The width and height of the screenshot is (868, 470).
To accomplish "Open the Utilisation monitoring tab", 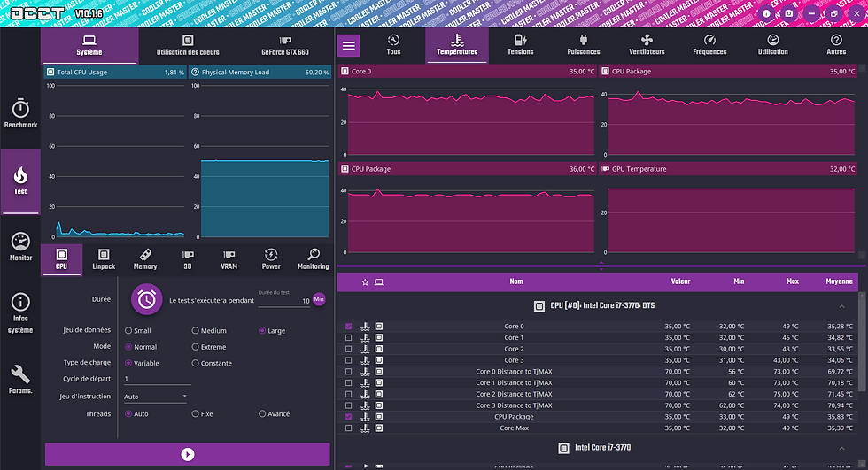I will [x=772, y=45].
